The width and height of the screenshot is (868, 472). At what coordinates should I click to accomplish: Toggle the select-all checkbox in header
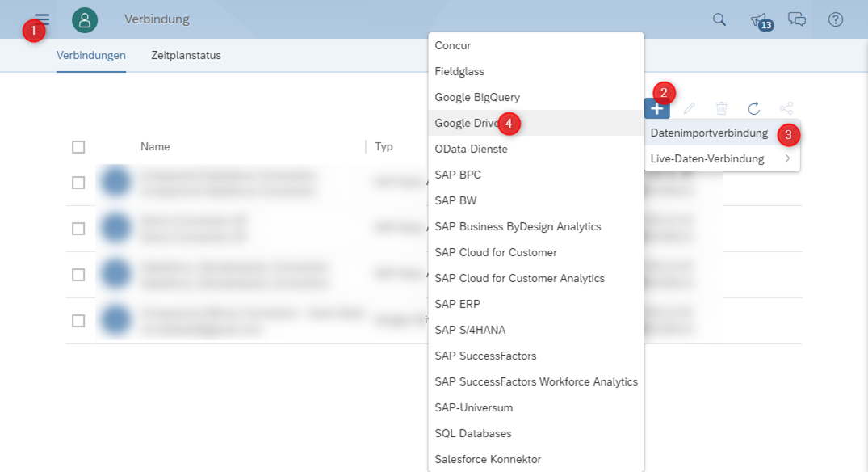(78, 147)
